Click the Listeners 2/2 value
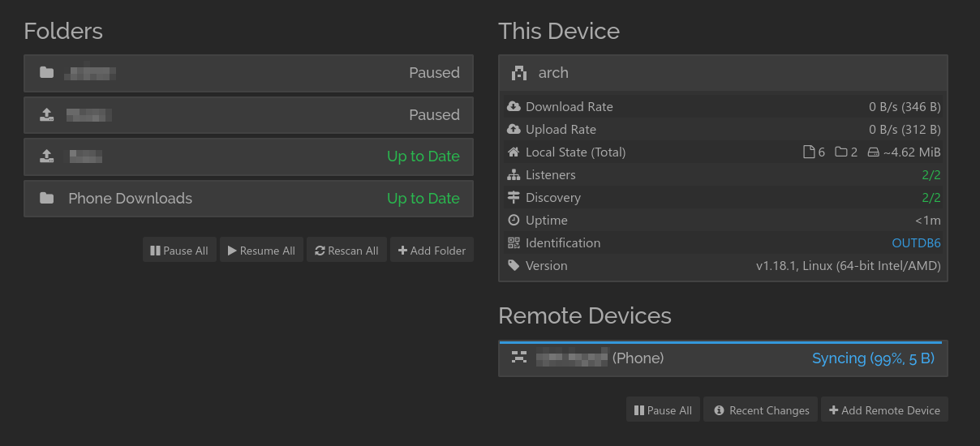The height and width of the screenshot is (446, 980). (931, 175)
